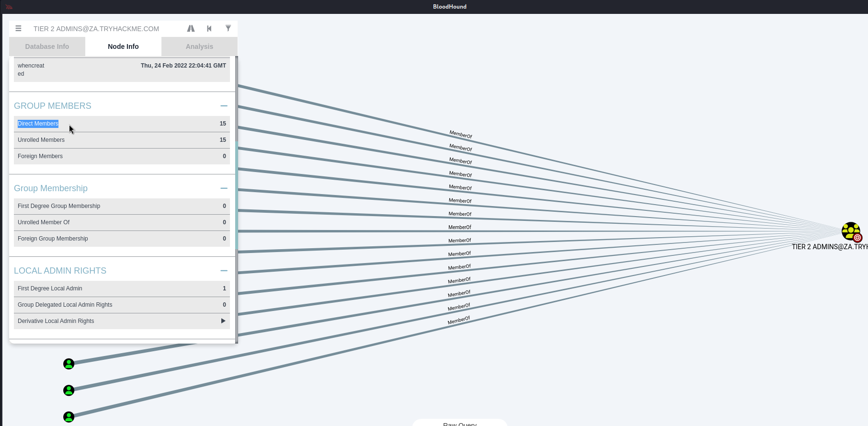Click Direct Members row
The width and height of the screenshot is (868, 426).
(122, 124)
